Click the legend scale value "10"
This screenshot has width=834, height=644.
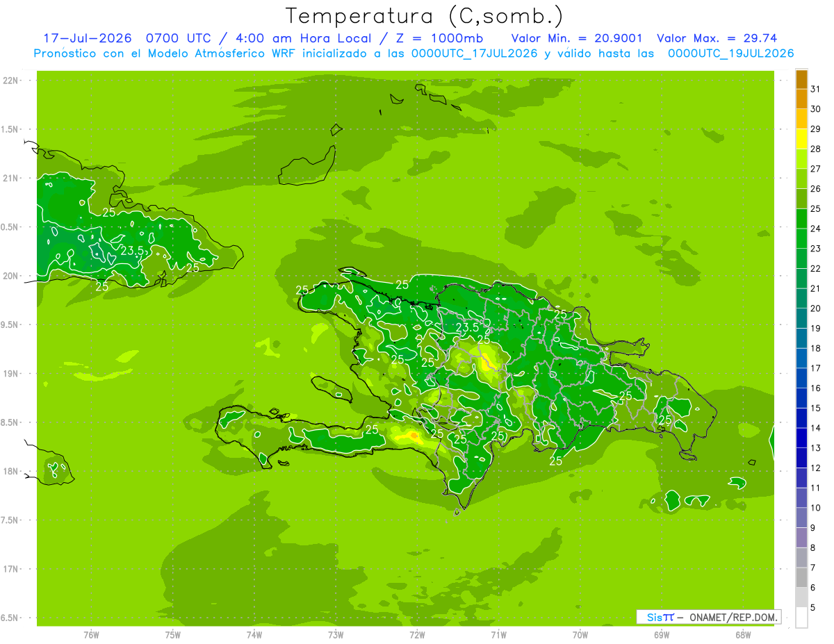(x=816, y=508)
